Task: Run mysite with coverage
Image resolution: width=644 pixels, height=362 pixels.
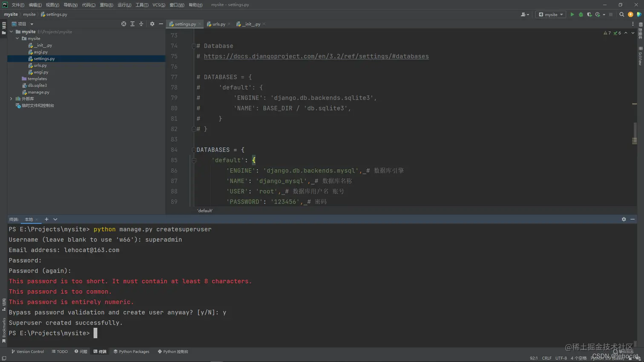Action: point(589,14)
